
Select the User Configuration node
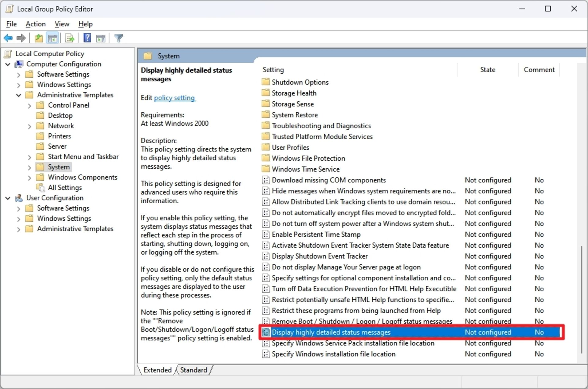55,198
